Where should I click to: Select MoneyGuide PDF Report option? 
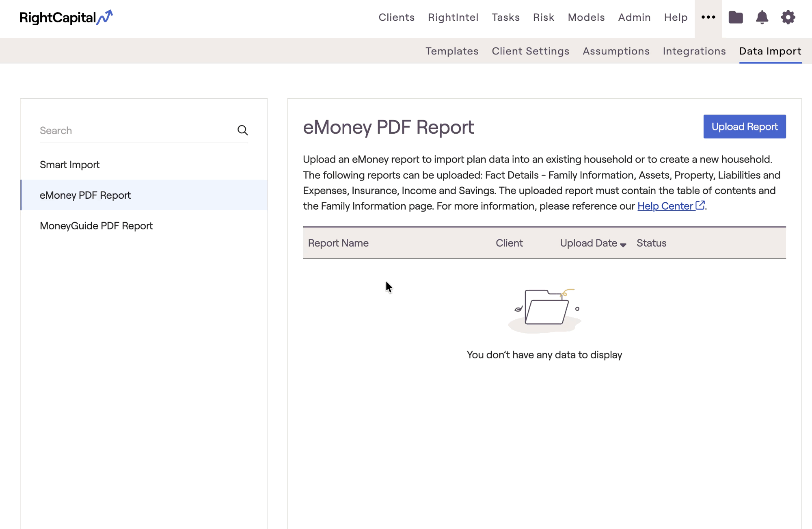[x=96, y=226]
